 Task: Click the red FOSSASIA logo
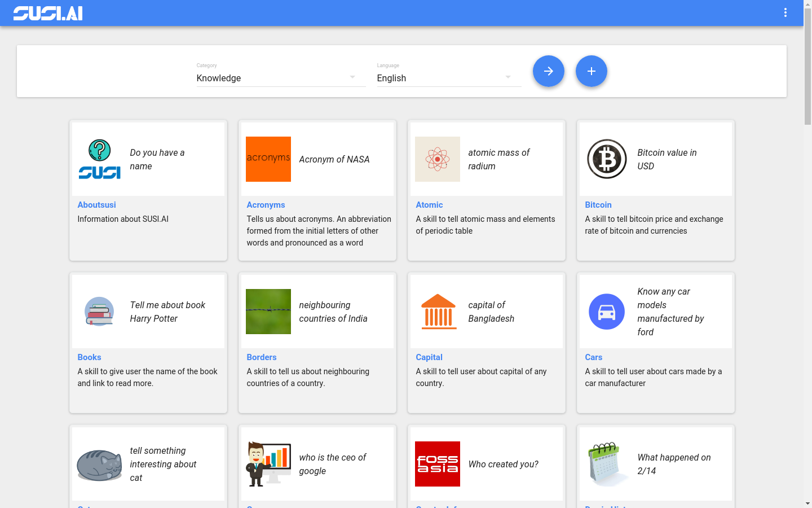(x=438, y=464)
